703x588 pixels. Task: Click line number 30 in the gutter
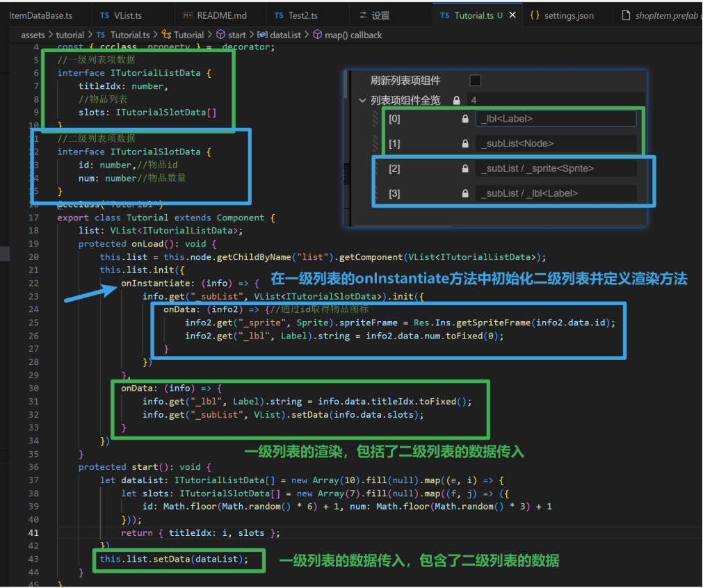coord(33,388)
